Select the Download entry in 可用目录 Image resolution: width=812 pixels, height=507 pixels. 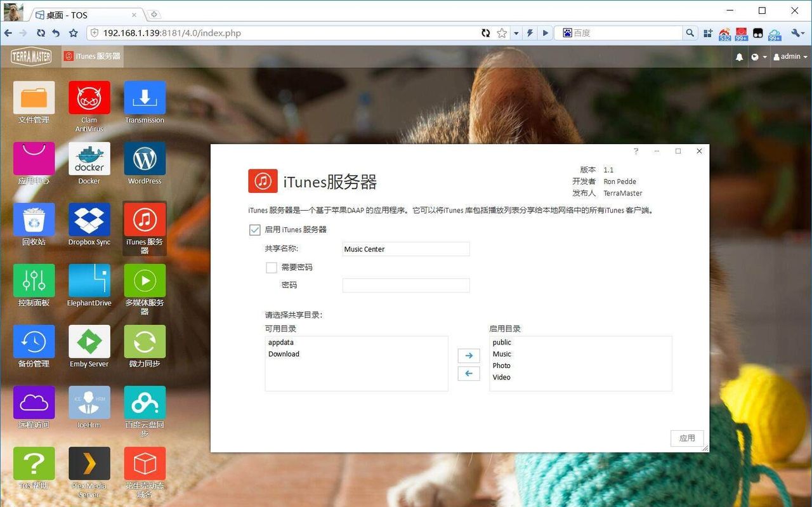click(x=284, y=354)
